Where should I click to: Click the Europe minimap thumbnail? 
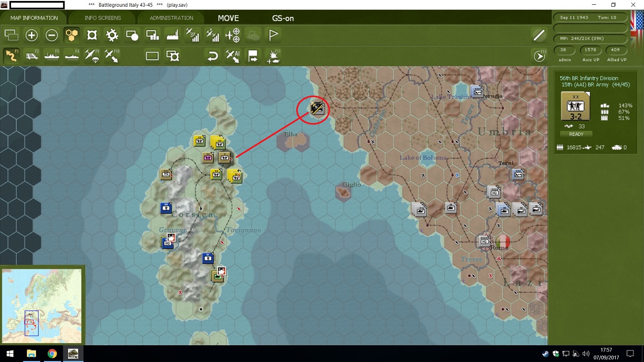pyautogui.click(x=42, y=305)
